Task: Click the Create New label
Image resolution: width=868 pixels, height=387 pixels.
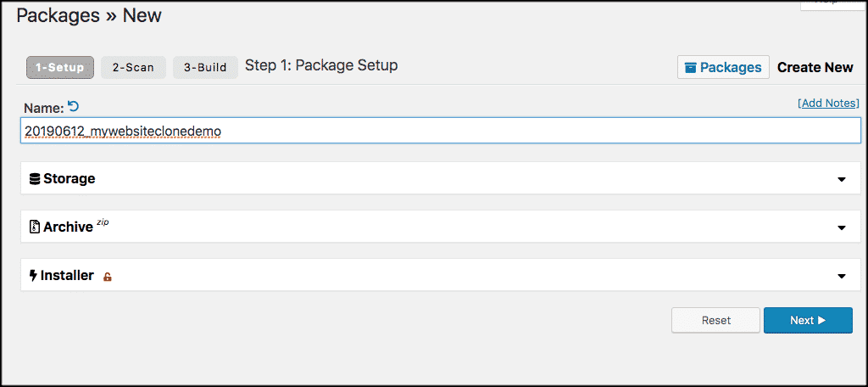Action: pyautogui.click(x=815, y=67)
